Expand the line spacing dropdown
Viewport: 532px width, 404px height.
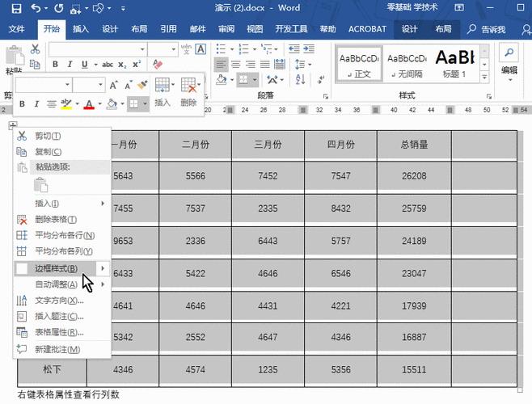310,65
